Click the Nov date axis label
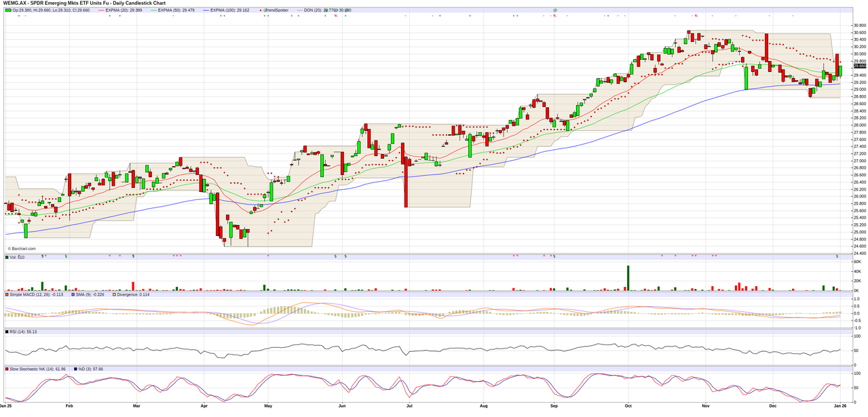Image resolution: width=868 pixels, height=417 pixels. pyautogui.click(x=706, y=405)
